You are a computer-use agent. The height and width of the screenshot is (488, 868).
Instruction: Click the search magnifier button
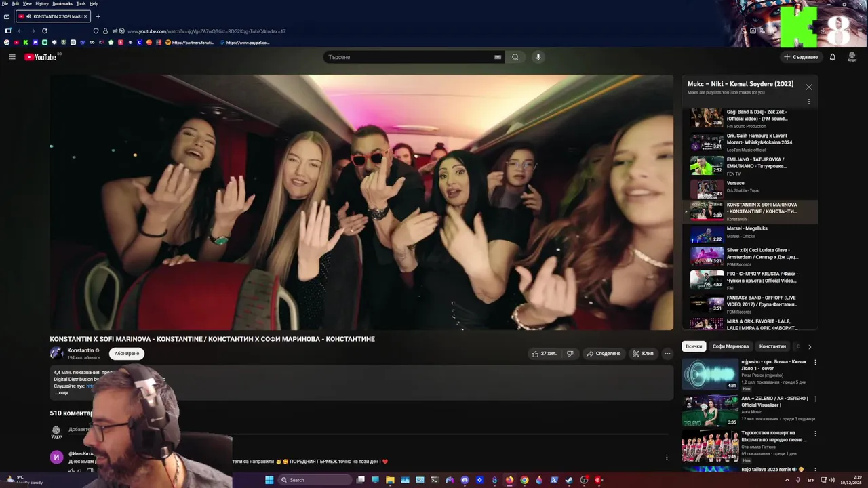click(x=515, y=57)
